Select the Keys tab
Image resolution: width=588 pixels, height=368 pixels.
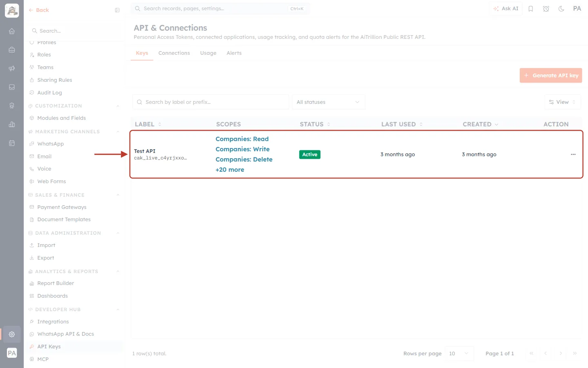(x=142, y=53)
